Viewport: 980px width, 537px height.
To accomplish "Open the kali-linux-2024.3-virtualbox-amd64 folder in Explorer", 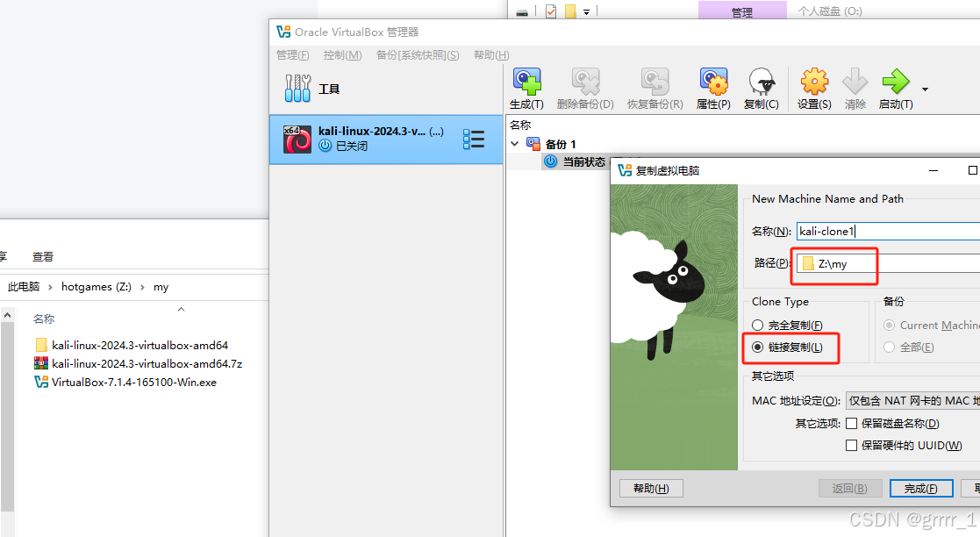I will click(132, 345).
